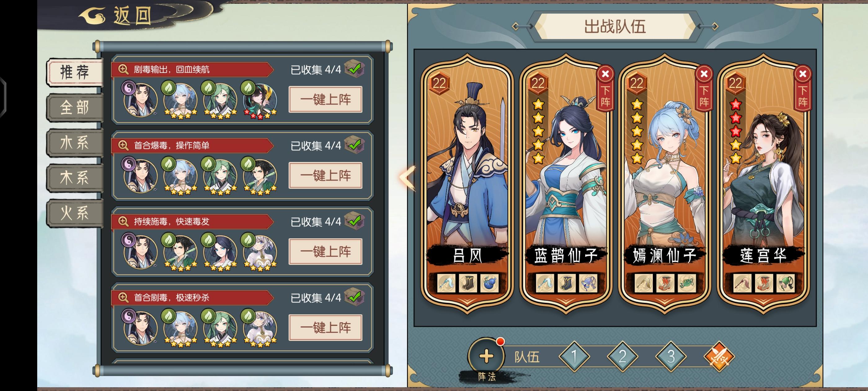Tap 蓝鹊仙子's weapon equipment icon
The image size is (868, 391).
coord(545,283)
